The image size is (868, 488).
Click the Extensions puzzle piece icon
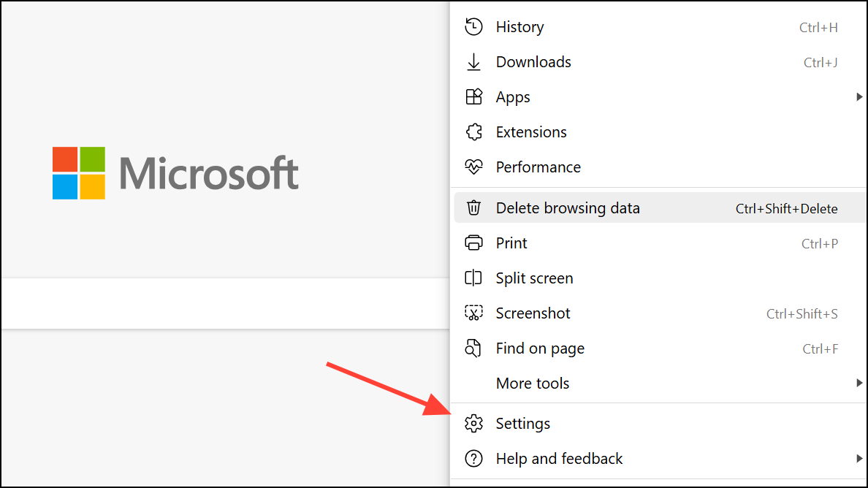[473, 132]
